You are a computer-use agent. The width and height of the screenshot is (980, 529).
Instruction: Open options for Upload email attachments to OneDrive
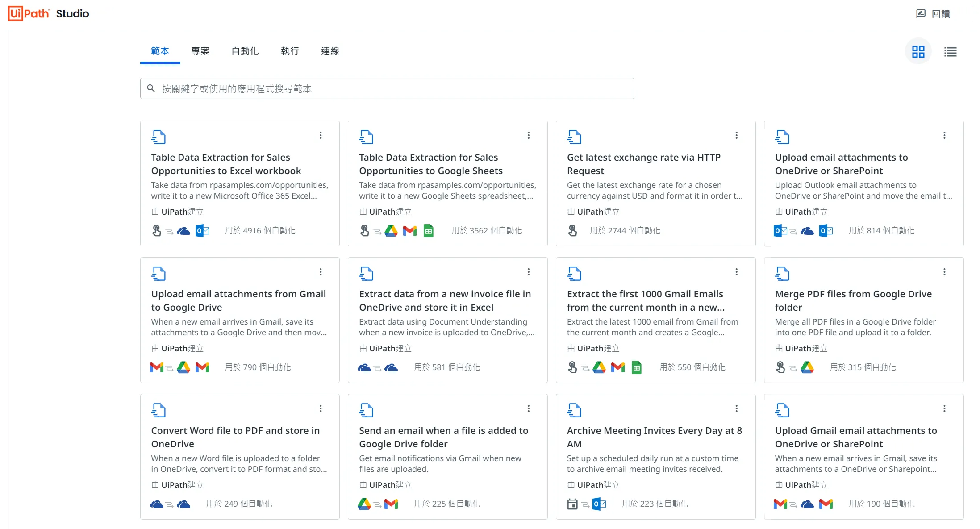tap(944, 135)
